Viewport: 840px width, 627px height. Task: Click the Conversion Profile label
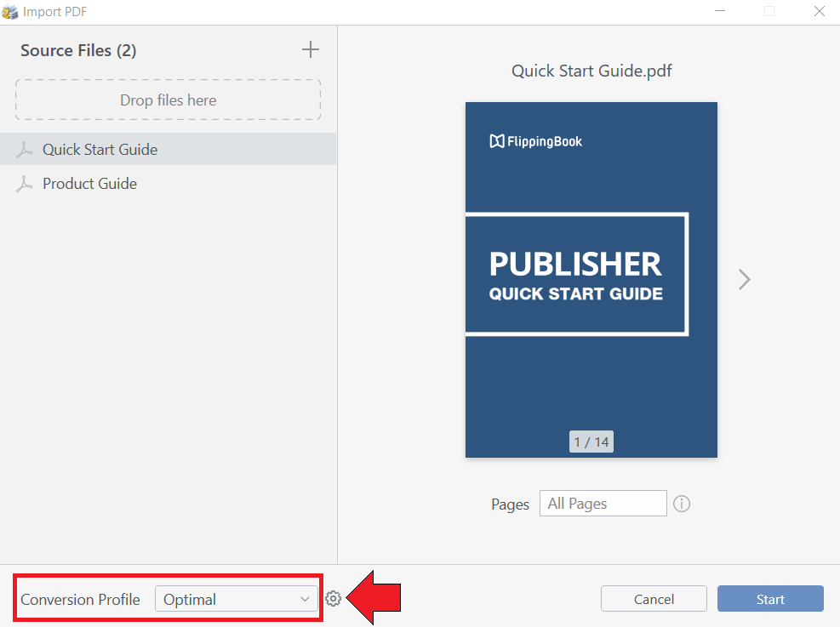pos(80,600)
